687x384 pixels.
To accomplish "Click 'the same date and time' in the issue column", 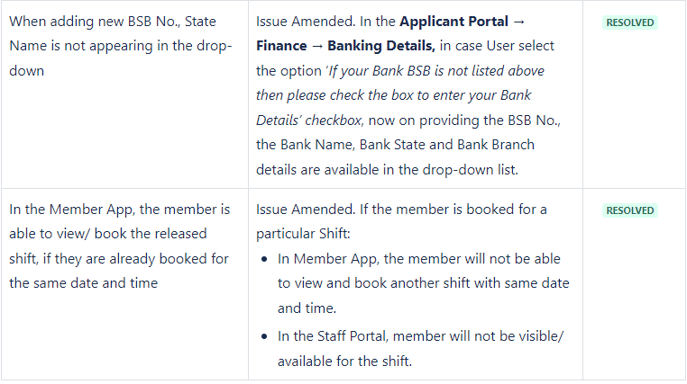I will 83,283.
